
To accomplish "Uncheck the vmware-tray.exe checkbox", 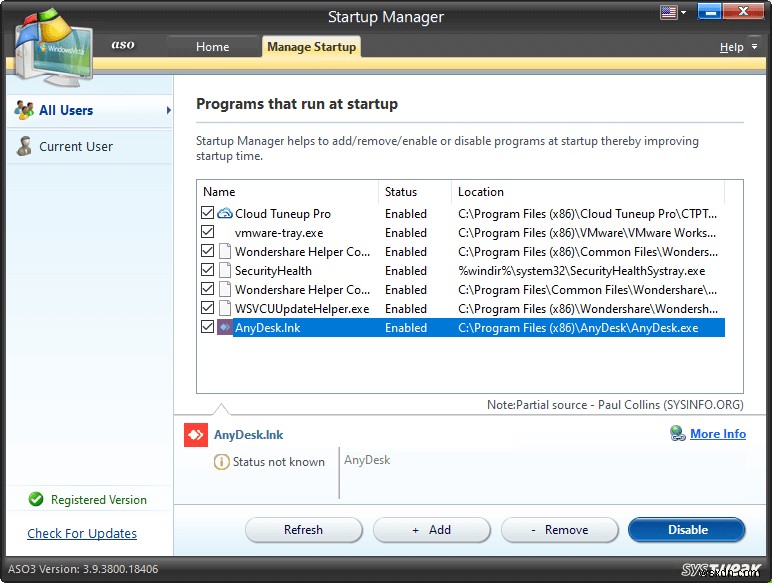I will [x=207, y=232].
